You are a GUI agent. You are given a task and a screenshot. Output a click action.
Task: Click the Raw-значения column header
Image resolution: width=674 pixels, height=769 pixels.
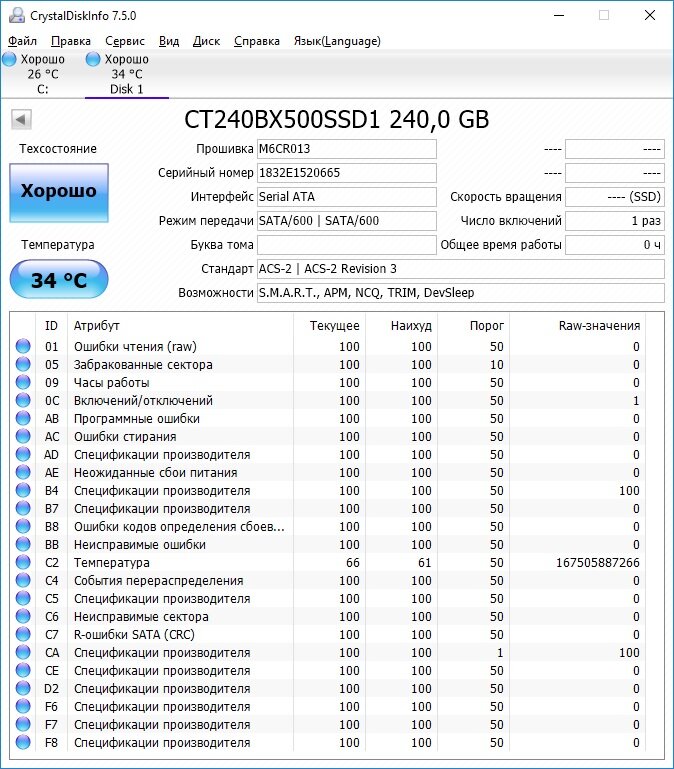[x=577, y=326]
